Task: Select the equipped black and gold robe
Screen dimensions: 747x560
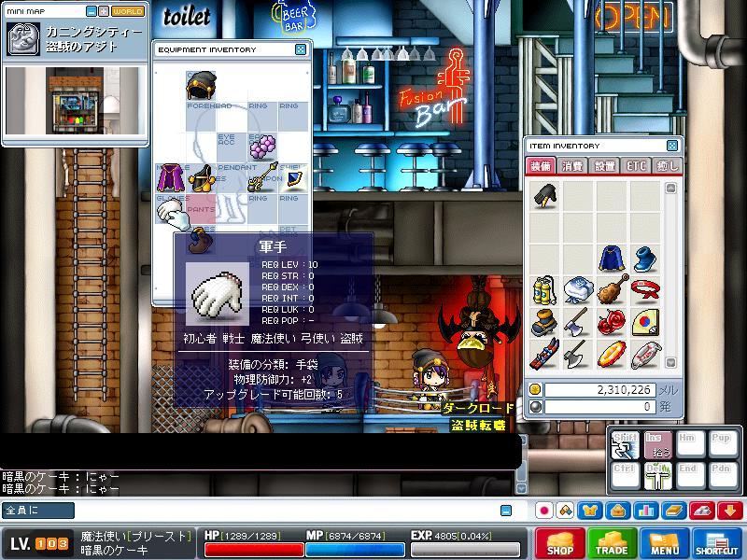Action: pos(201,178)
